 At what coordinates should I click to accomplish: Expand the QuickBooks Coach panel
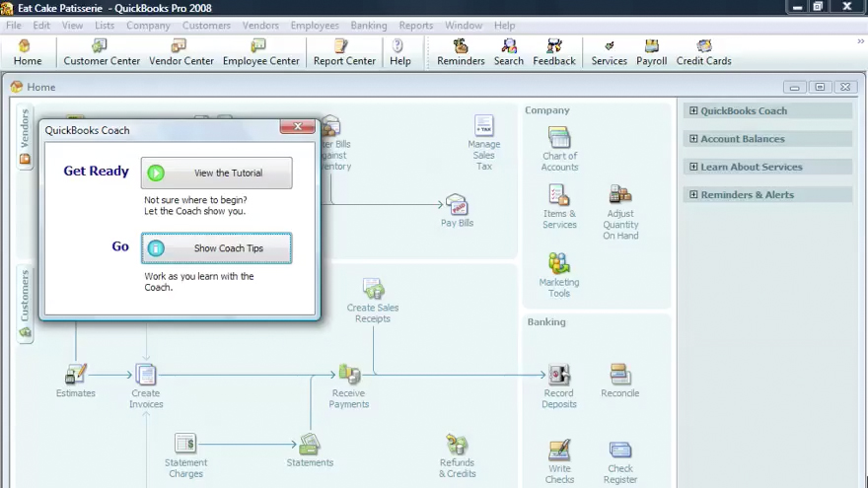[693, 110]
